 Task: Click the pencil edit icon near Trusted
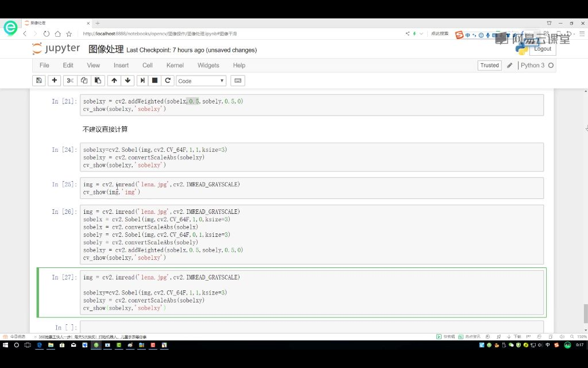coord(510,66)
